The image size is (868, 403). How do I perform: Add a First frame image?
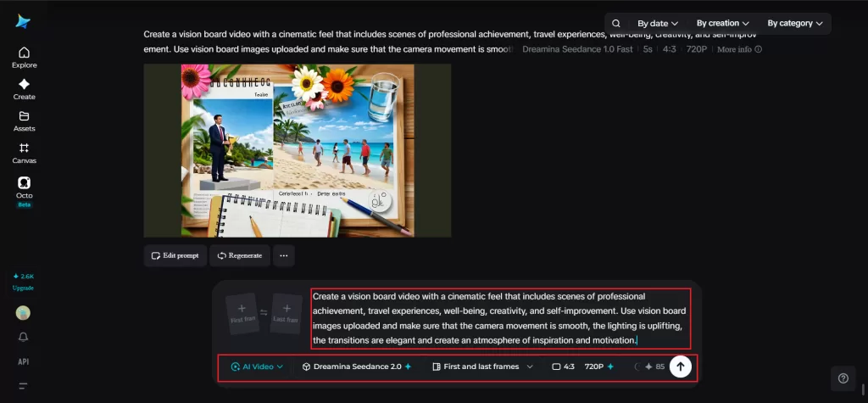click(242, 313)
